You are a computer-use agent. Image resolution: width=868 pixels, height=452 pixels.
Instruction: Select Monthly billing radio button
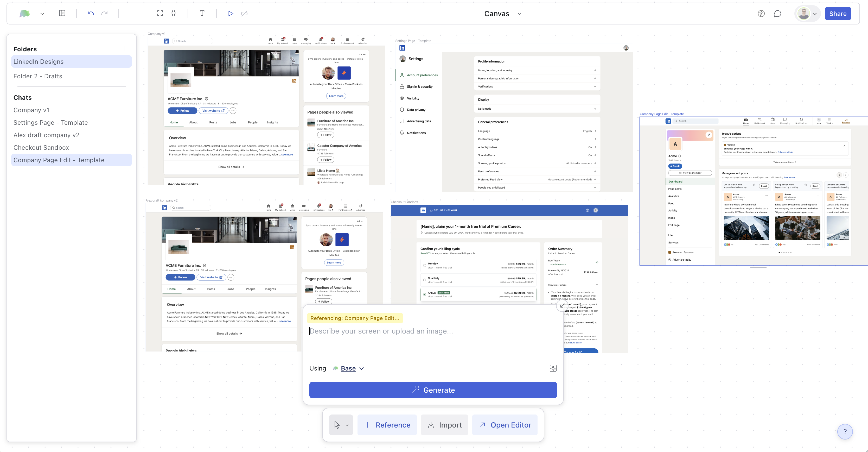[x=425, y=266]
